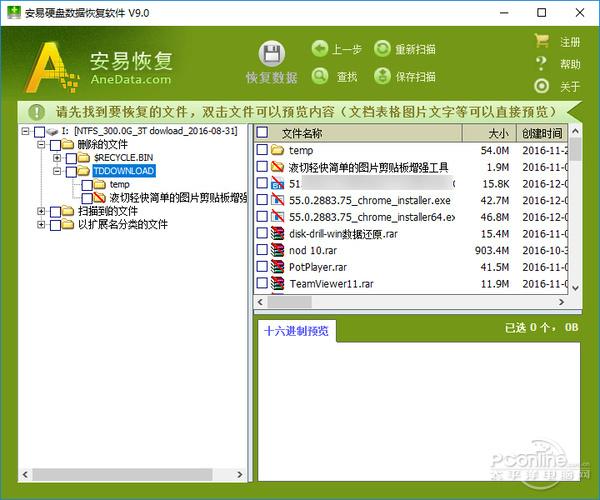The height and width of the screenshot is (500, 600).
Task: Click the green exclamation info icon
Action: coord(37,112)
